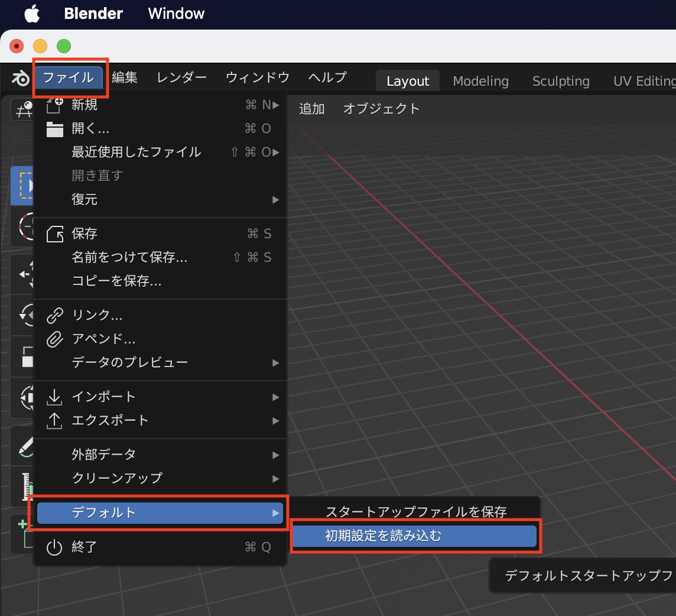Viewport: 676px width, 616px height.
Task: Click the New file icon
Action: tap(54, 105)
